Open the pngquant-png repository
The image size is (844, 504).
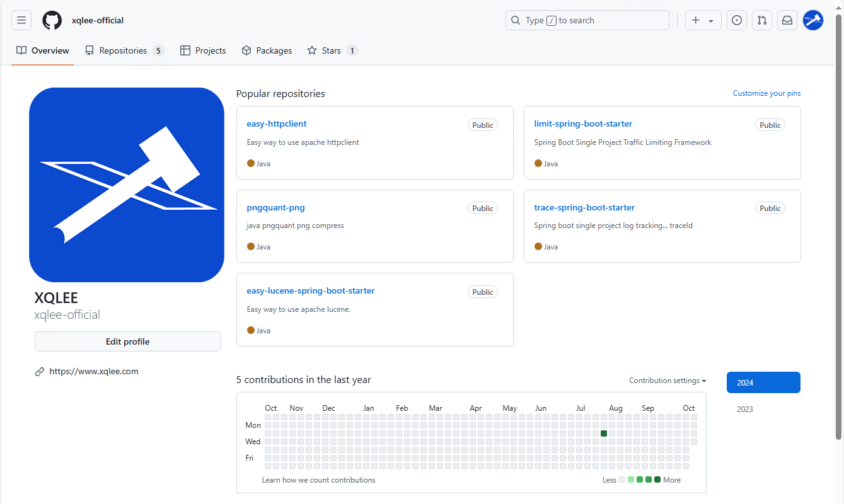click(x=275, y=208)
